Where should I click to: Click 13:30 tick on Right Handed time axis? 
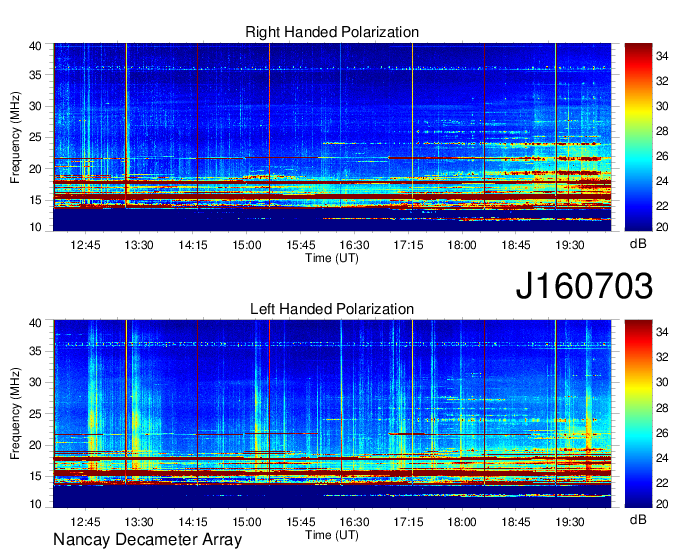[139, 245]
